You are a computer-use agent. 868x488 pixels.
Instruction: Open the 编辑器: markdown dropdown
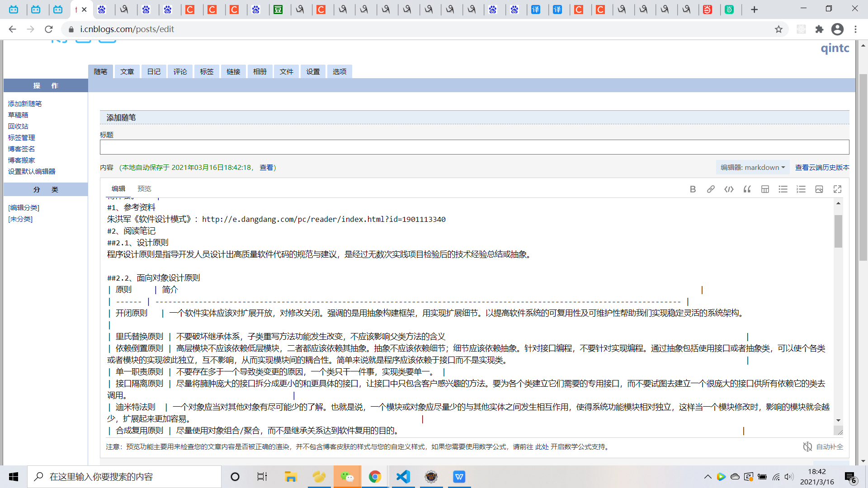coord(752,167)
